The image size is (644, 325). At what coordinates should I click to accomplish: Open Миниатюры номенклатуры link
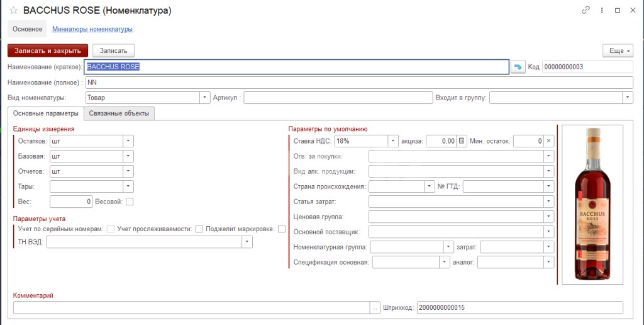pos(92,29)
